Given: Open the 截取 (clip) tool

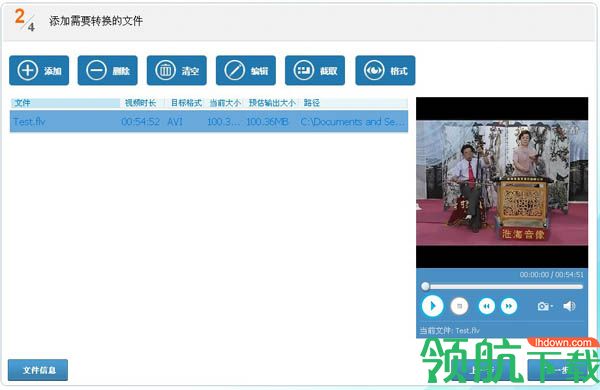Looking at the screenshot, I should tap(315, 70).
